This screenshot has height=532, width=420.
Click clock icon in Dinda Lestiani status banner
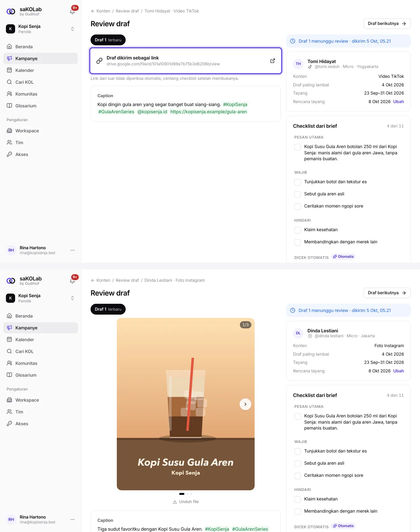(x=293, y=310)
